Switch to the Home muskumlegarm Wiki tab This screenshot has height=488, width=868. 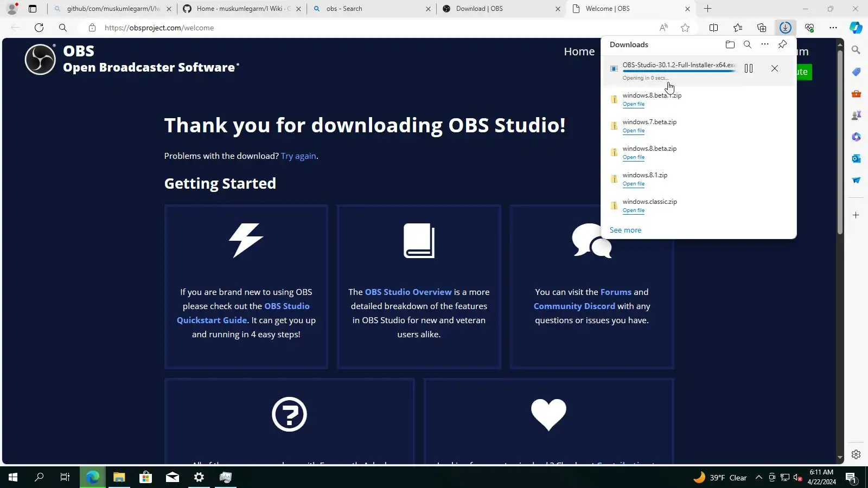pyautogui.click(x=244, y=9)
